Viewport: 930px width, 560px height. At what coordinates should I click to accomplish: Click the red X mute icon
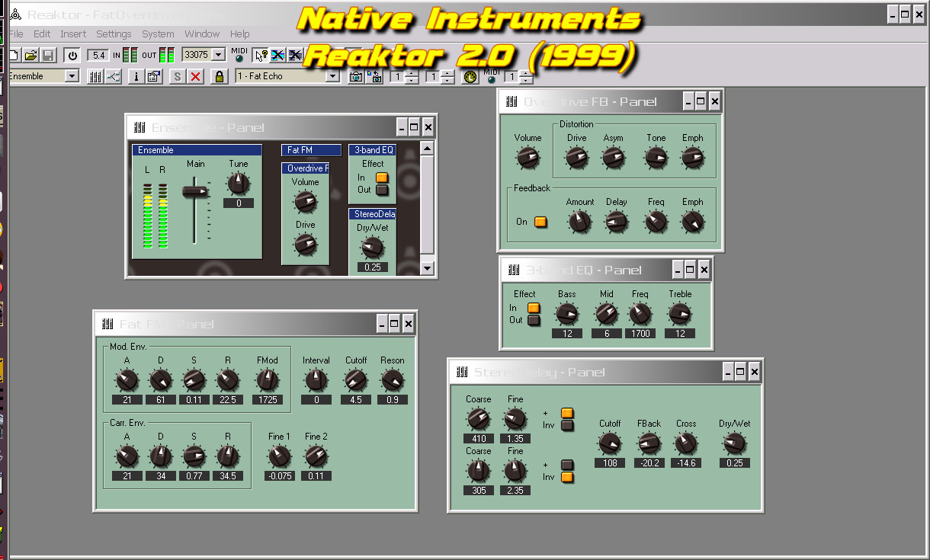click(x=196, y=76)
